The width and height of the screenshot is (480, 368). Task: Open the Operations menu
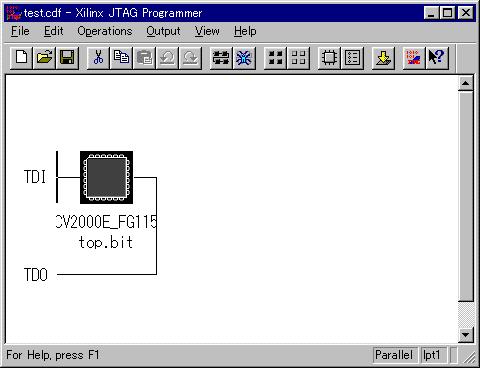105,31
